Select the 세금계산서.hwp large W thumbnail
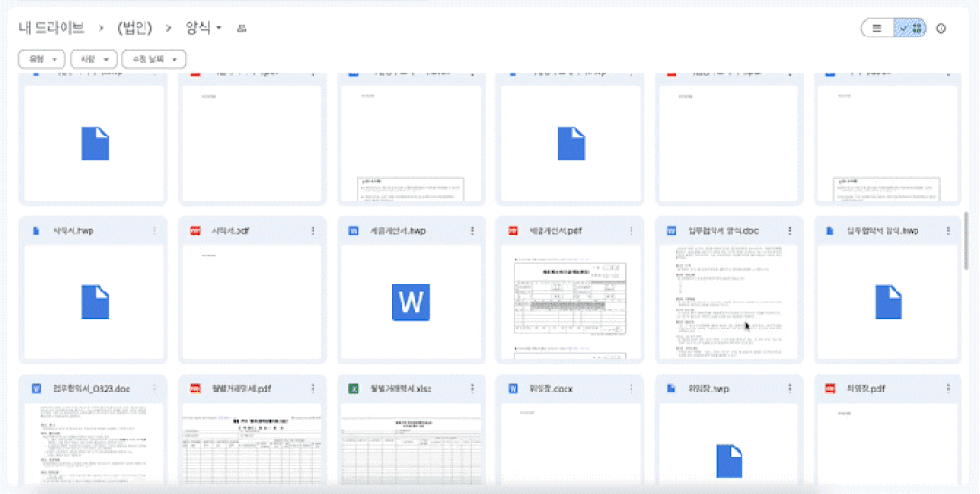 coord(412,303)
